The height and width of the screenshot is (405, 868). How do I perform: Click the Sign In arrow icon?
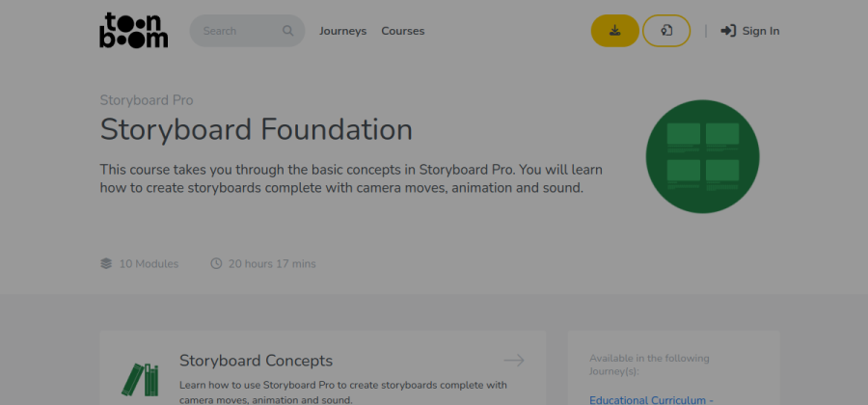click(x=728, y=31)
